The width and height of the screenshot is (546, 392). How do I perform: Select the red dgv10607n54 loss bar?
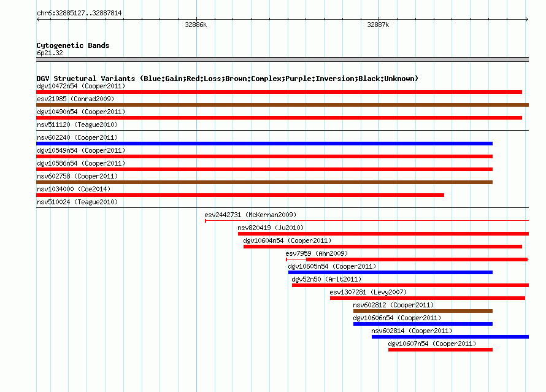coord(440,350)
